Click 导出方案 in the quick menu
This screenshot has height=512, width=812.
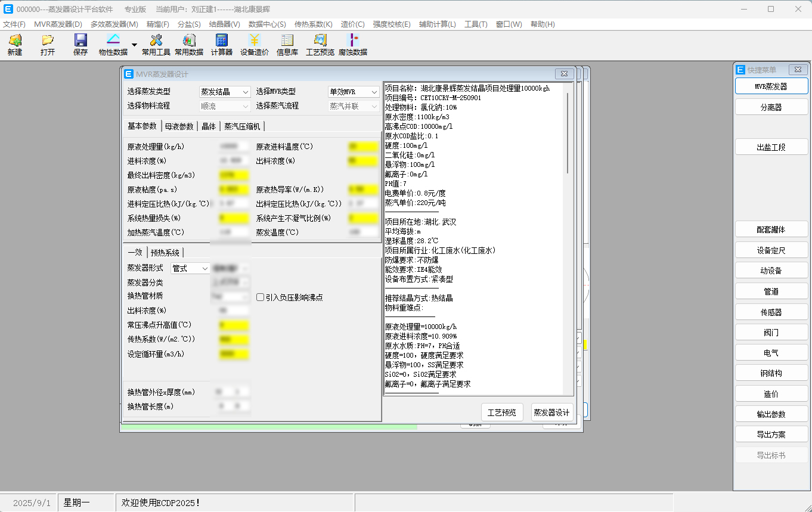tap(771, 434)
